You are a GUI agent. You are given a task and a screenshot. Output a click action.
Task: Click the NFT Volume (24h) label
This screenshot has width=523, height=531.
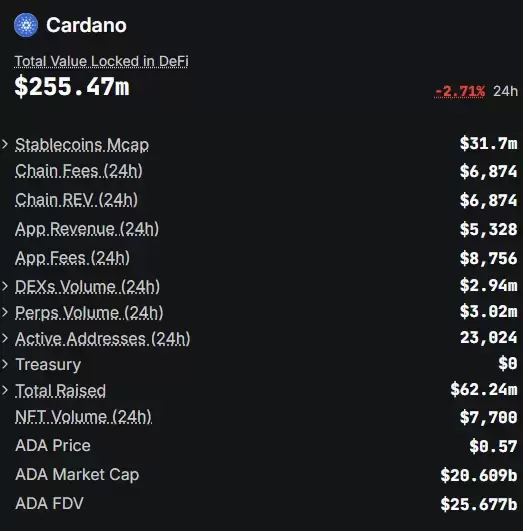coord(83,417)
